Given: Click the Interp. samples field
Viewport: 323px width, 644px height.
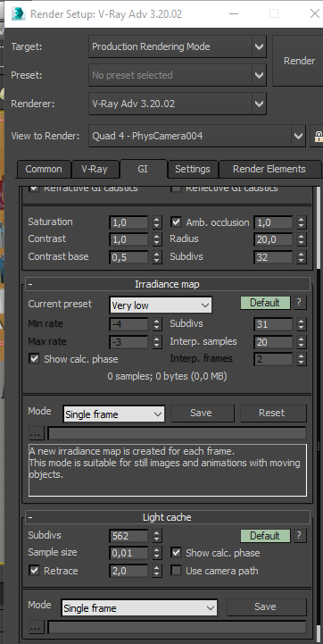Looking at the screenshot, I should pos(273,342).
